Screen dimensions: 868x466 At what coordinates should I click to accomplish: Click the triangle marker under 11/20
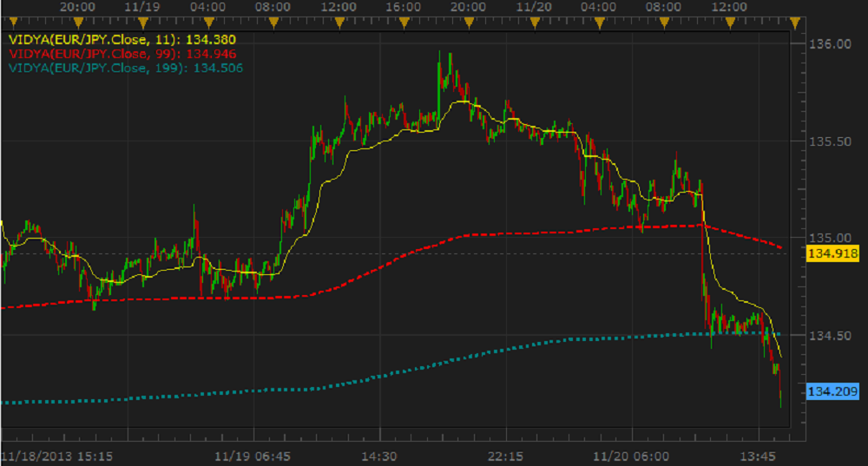tap(535, 20)
